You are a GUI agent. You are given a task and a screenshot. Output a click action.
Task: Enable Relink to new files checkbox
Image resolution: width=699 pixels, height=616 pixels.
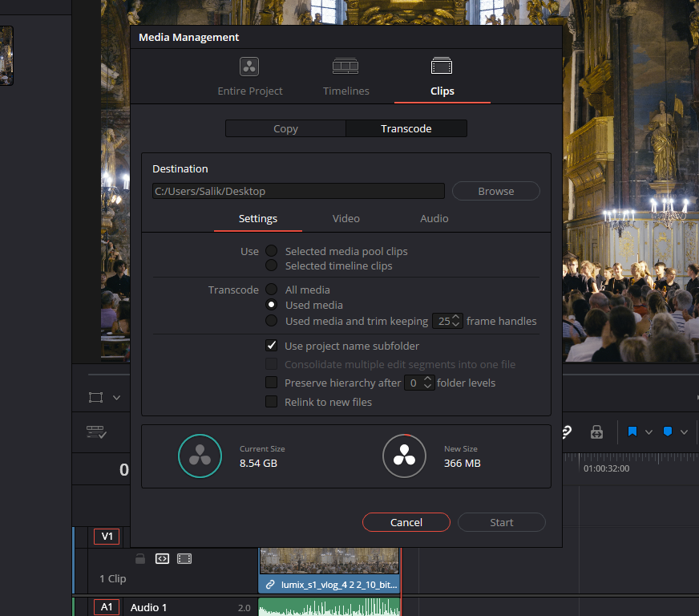pos(272,402)
